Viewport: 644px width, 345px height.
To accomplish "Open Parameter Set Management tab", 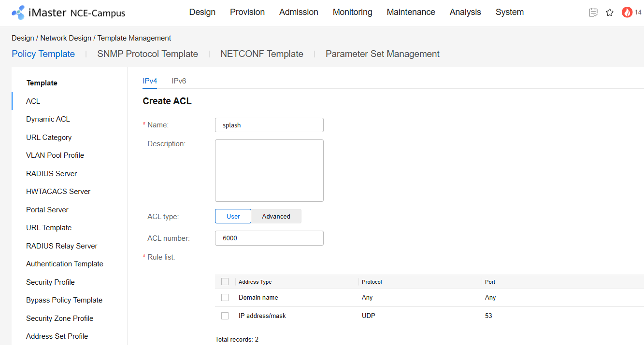I will tap(382, 54).
